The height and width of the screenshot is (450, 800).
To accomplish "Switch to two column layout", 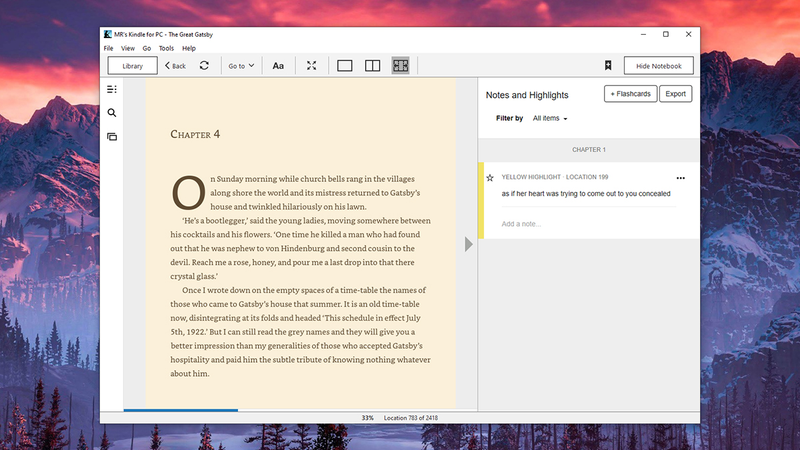I will [372, 65].
